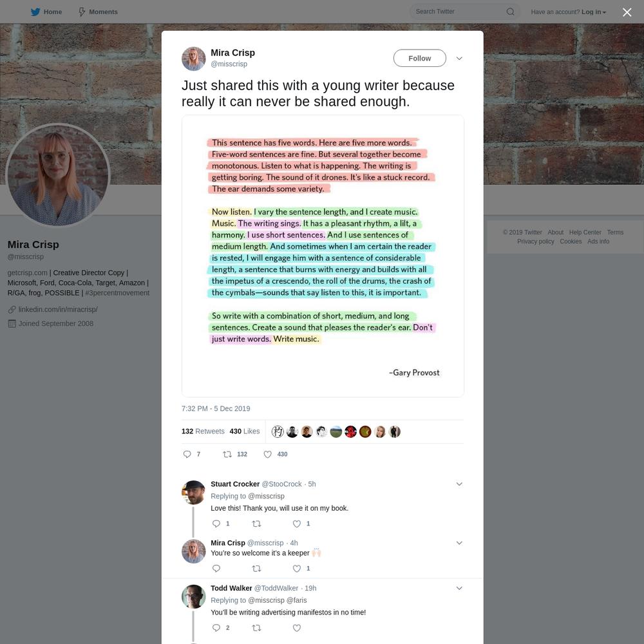Viewport: 644px width, 644px height.
Task: Retweet Stuart Crocker's reply
Action: [256, 523]
